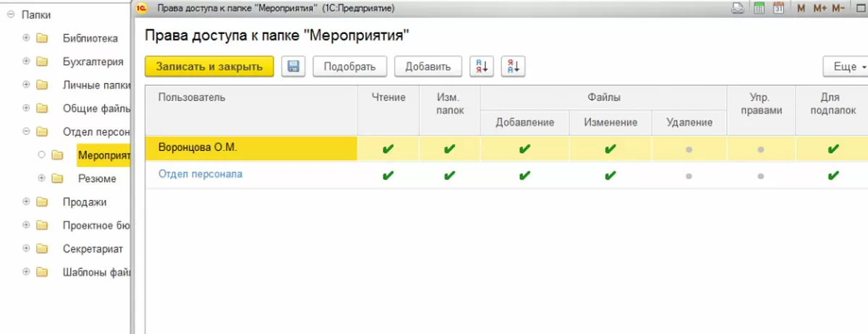Open the calendar icon in title bar
Screen dimensions: 868x334
(779, 9)
